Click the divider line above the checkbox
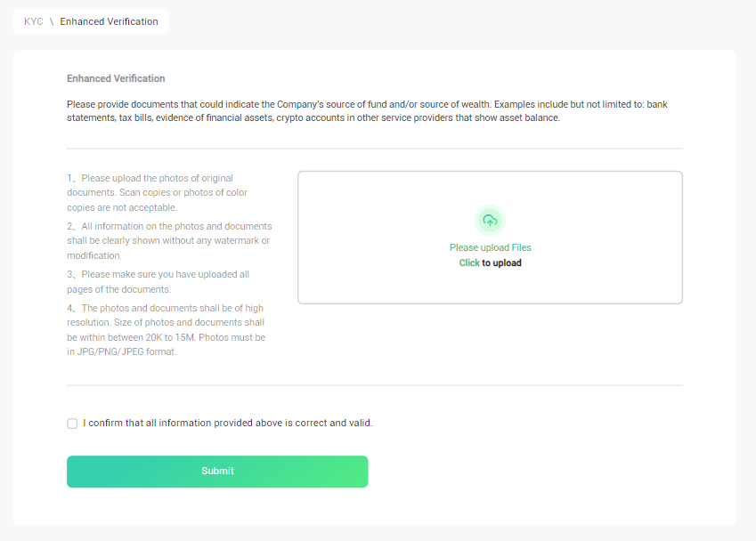 (x=375, y=385)
